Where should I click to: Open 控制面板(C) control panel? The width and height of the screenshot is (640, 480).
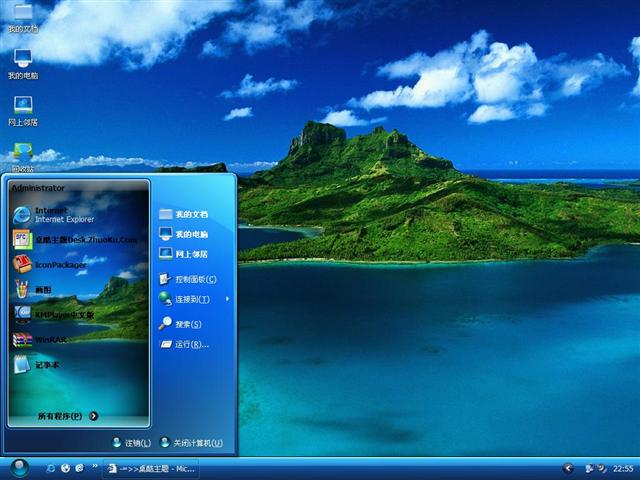pos(188,279)
